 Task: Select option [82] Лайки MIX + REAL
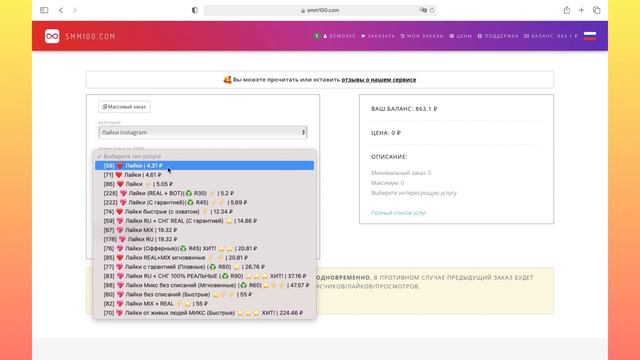204,303
